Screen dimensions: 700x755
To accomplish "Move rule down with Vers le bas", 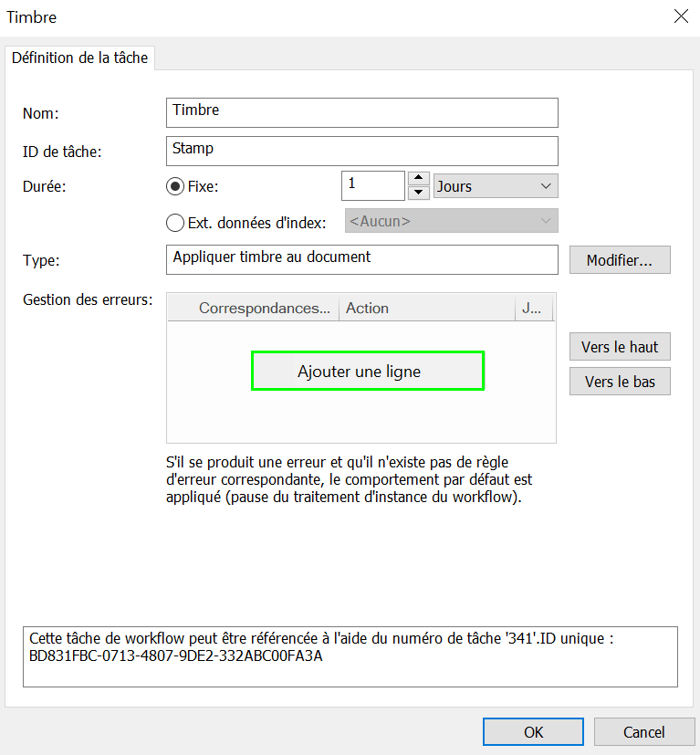I will click(620, 382).
